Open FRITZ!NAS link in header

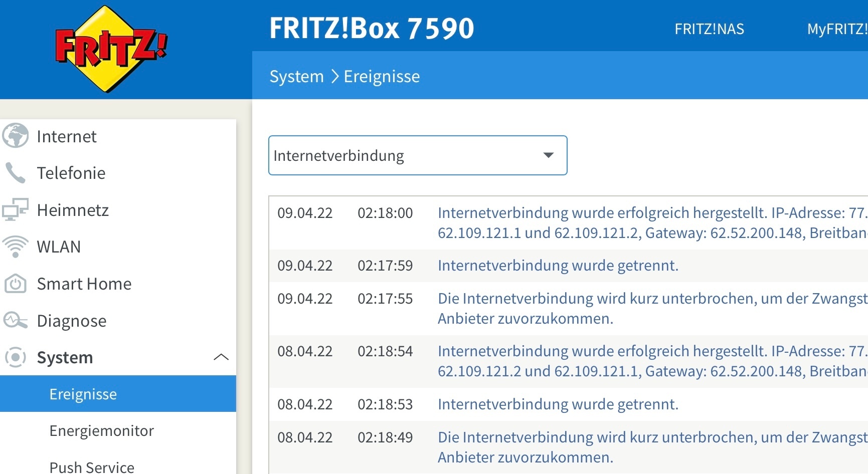pyautogui.click(x=709, y=29)
